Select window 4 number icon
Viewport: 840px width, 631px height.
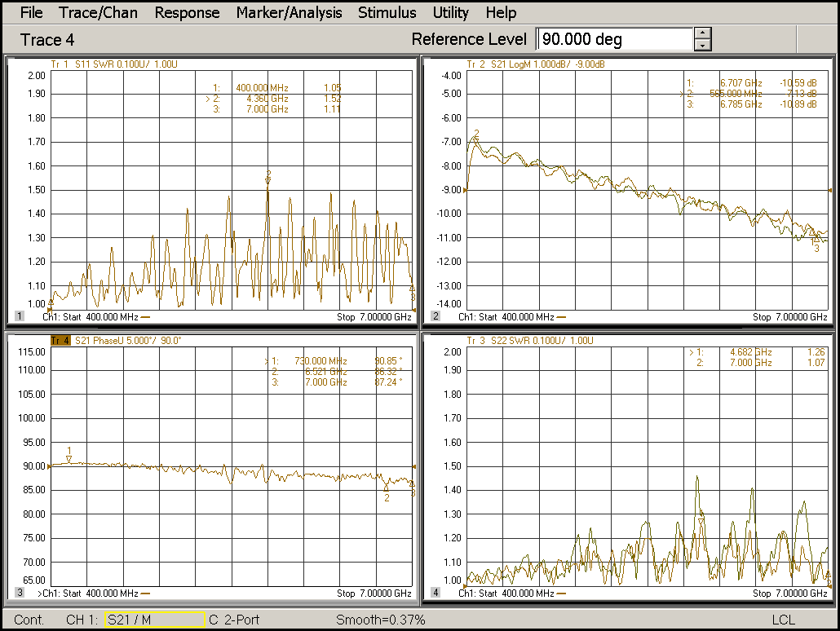point(436,593)
